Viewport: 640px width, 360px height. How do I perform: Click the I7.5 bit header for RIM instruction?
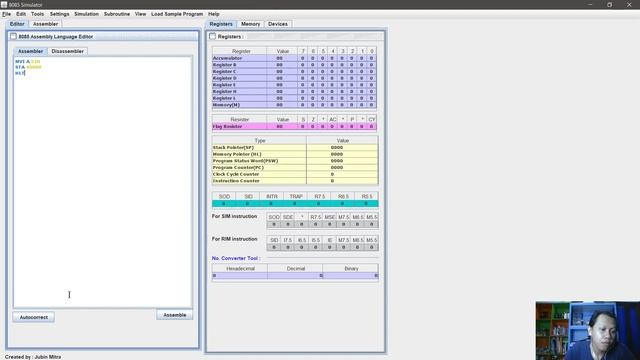pos(288,240)
